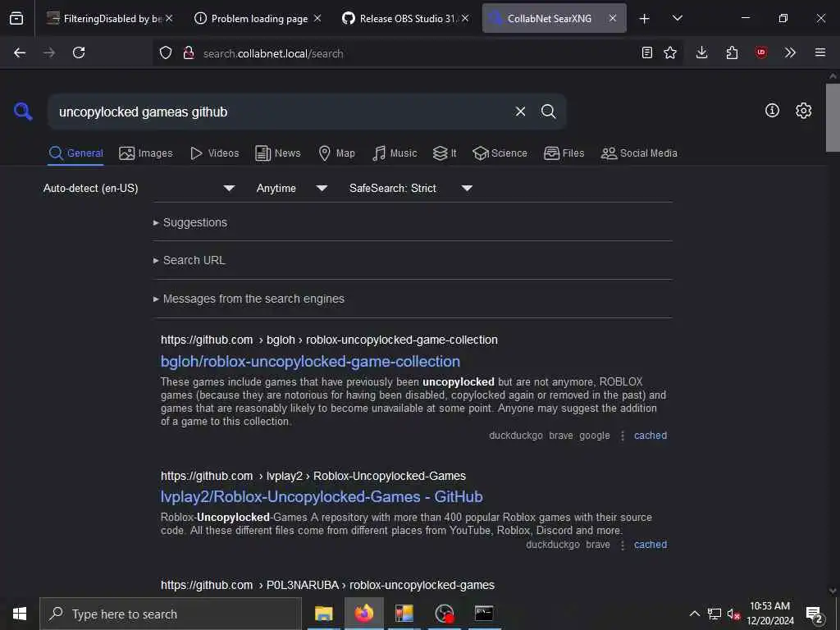The width and height of the screenshot is (840, 630).
Task: Select the It search category
Action: [x=445, y=153]
